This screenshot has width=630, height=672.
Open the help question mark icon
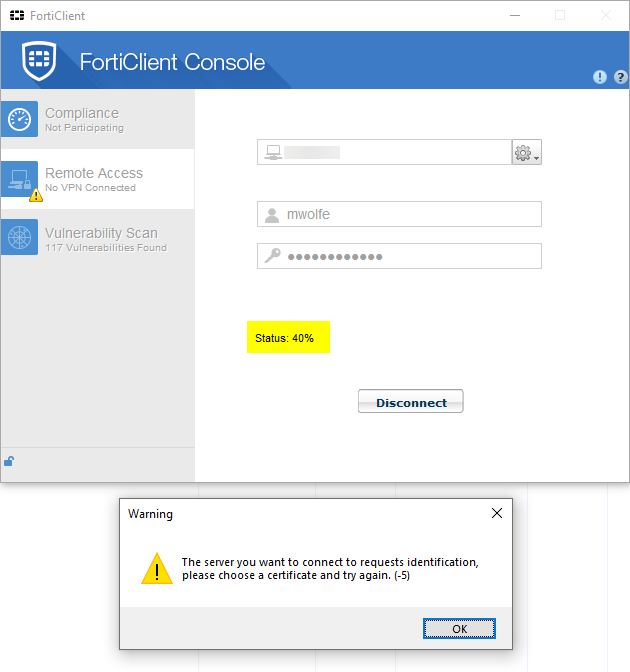click(x=620, y=77)
